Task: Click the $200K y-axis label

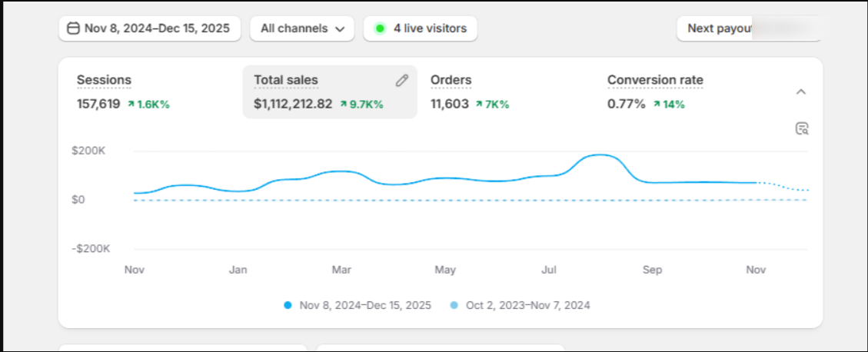Action: coord(88,151)
